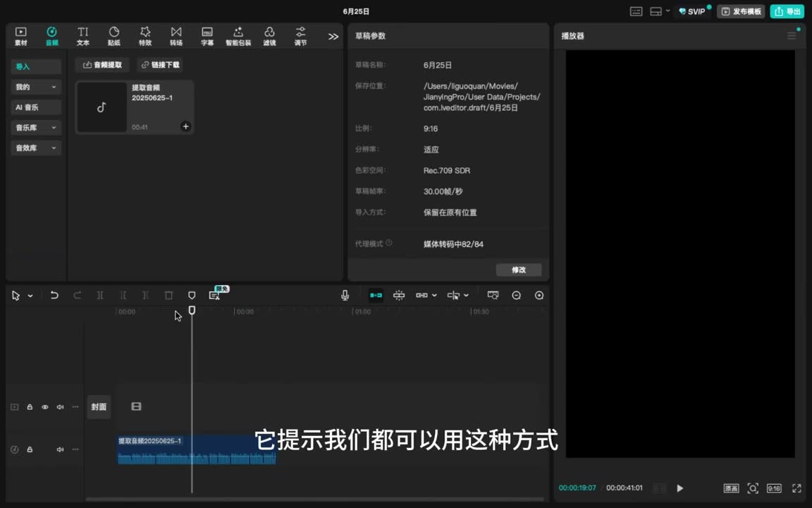This screenshot has width=812, height=508.
Task: Play the preview in player
Action: tap(680, 488)
